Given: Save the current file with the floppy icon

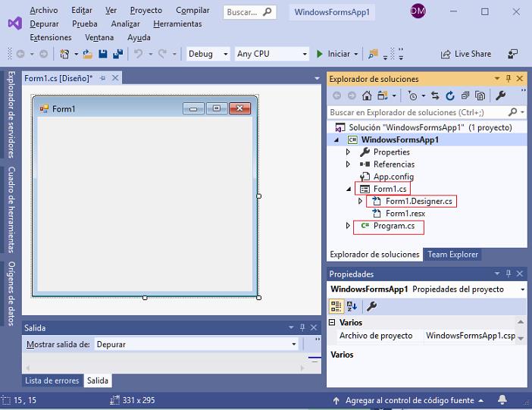Looking at the screenshot, I should (103, 54).
